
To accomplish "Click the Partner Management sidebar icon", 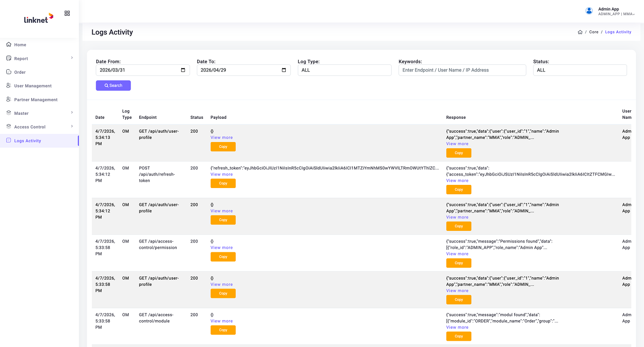I will (x=9, y=99).
